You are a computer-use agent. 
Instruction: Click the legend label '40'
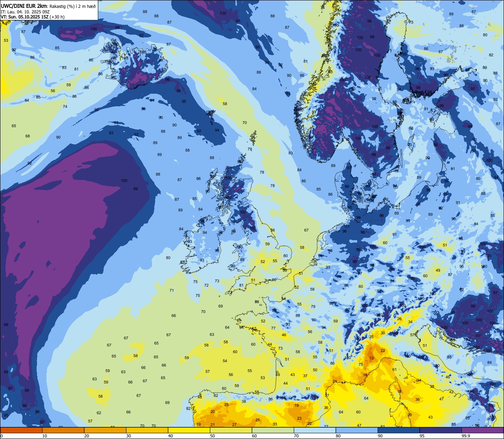click(170, 436)
